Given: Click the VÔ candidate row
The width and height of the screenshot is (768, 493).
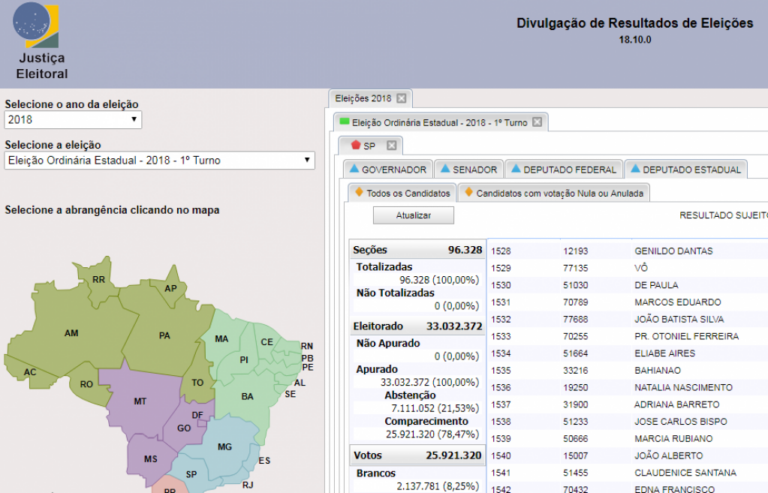Looking at the screenshot, I should coord(627,268).
